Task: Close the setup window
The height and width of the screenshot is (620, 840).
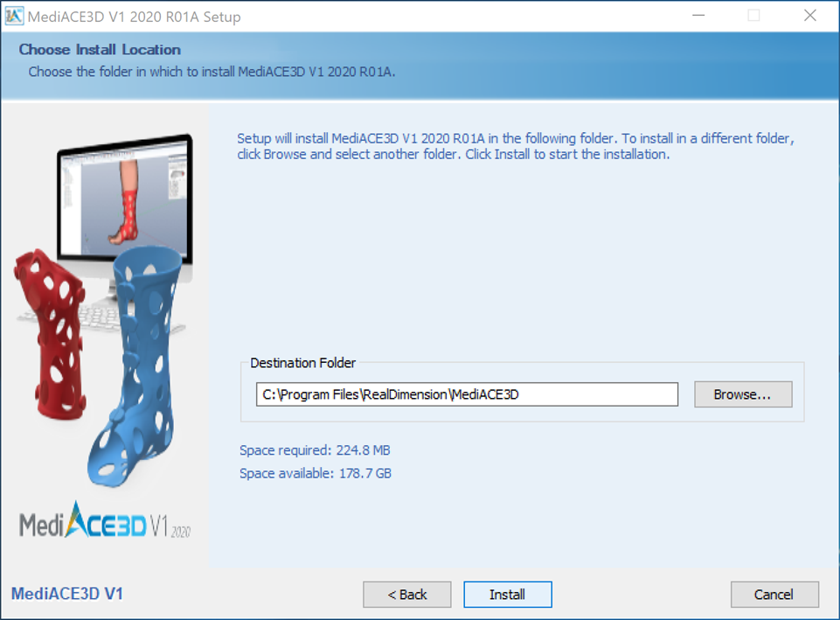Action: point(810,16)
